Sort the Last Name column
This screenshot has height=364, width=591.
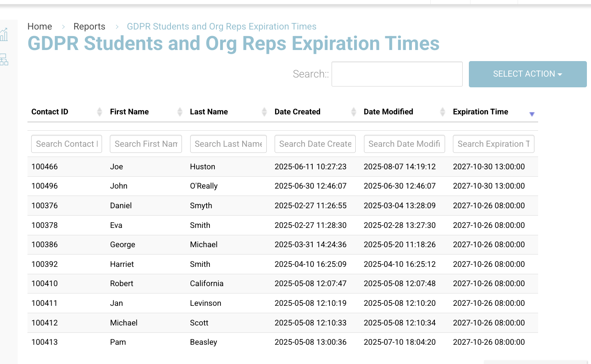[264, 111]
